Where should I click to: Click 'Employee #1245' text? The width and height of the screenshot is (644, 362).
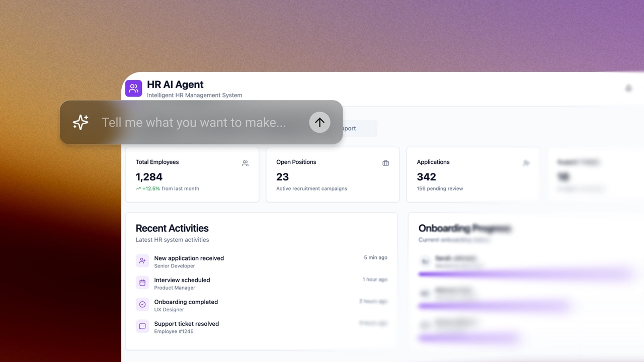tap(174, 331)
